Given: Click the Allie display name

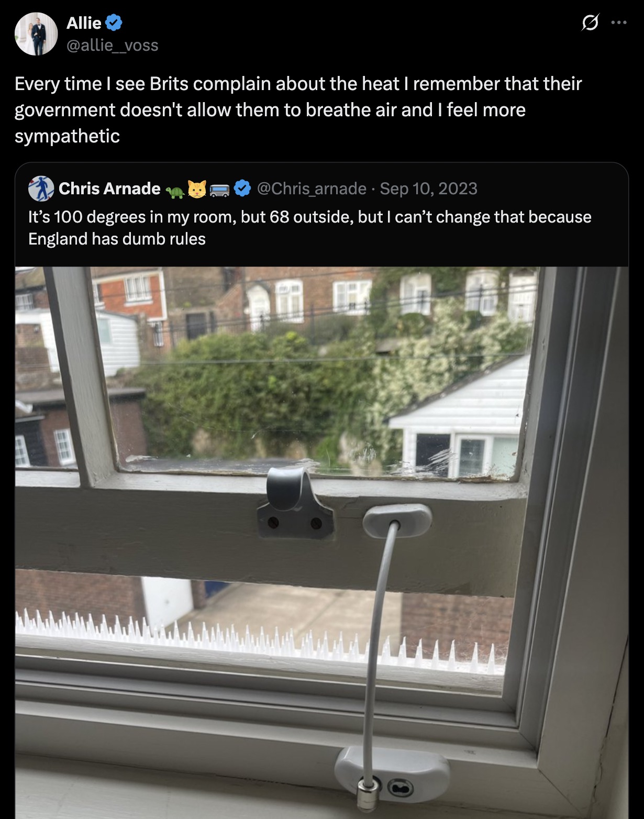Looking at the screenshot, I should coord(84,23).
